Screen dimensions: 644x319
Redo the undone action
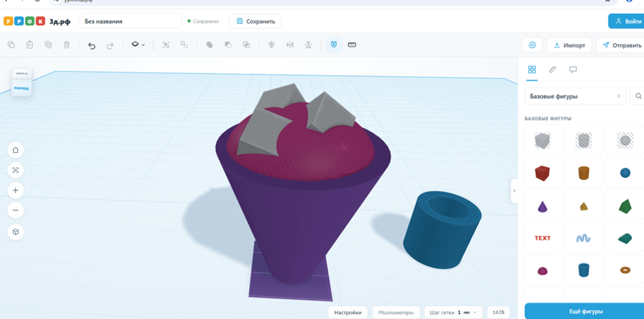(x=110, y=45)
